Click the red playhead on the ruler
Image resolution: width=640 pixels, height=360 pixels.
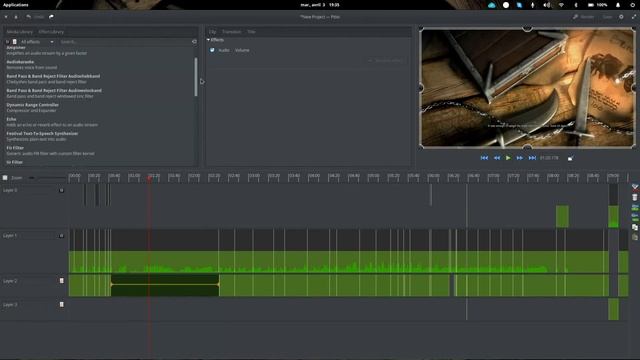(149, 177)
